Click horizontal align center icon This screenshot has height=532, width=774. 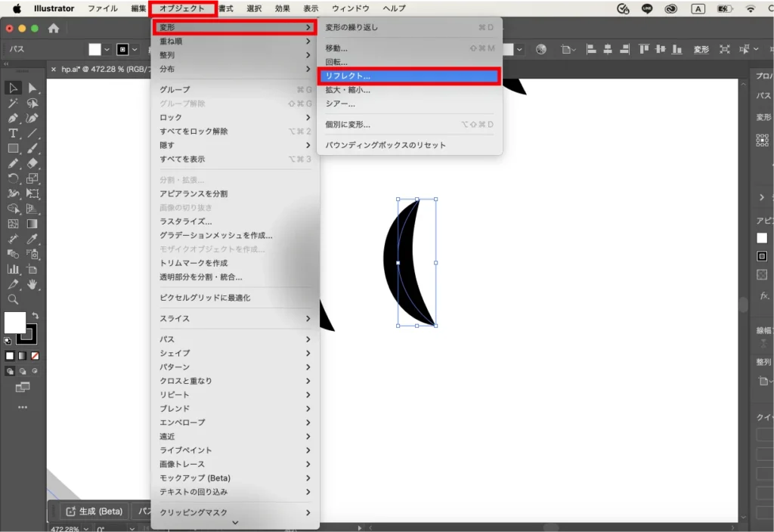(x=605, y=49)
